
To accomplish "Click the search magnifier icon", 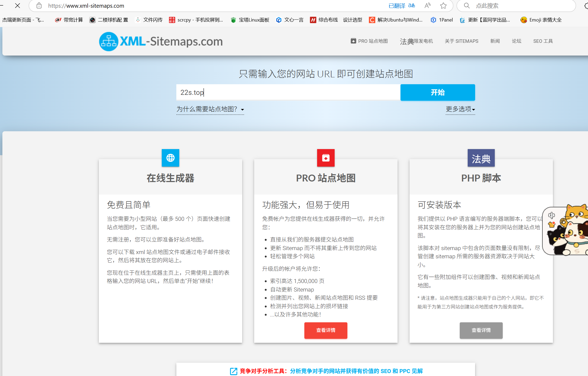I will [x=467, y=6].
